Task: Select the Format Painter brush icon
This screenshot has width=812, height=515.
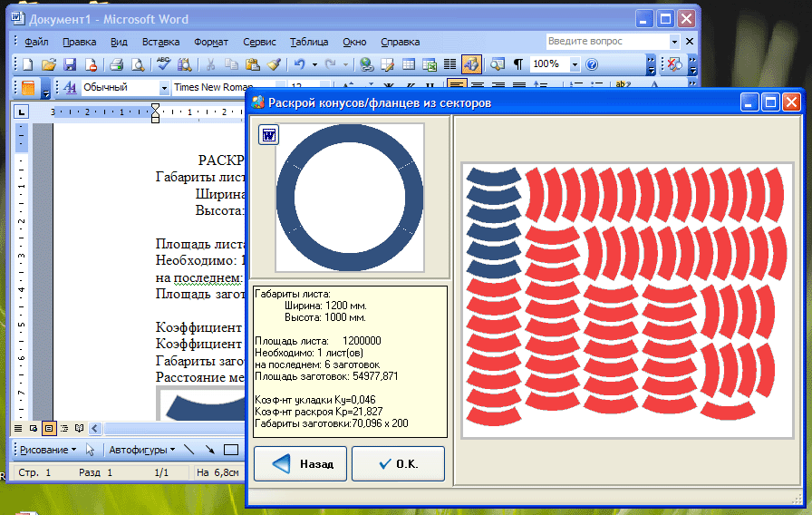Action: pos(274,64)
